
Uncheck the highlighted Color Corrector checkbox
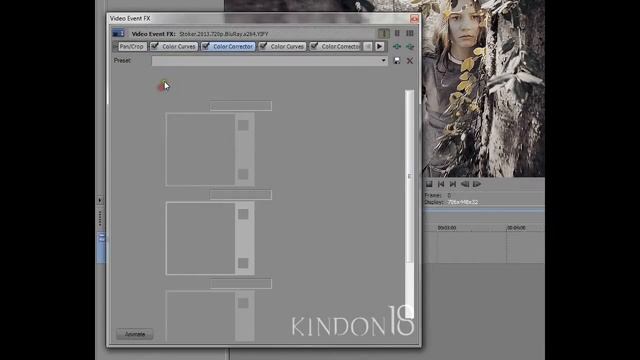(206, 46)
